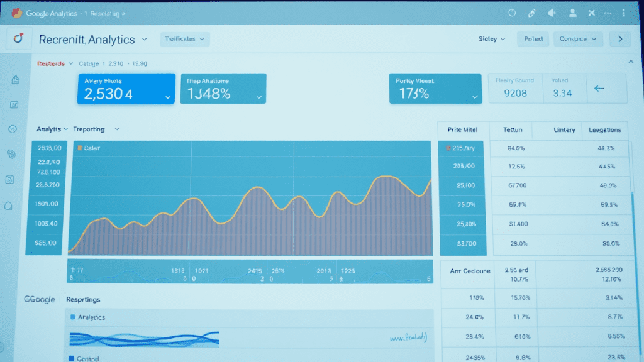Open the user account profile icon

(x=572, y=13)
